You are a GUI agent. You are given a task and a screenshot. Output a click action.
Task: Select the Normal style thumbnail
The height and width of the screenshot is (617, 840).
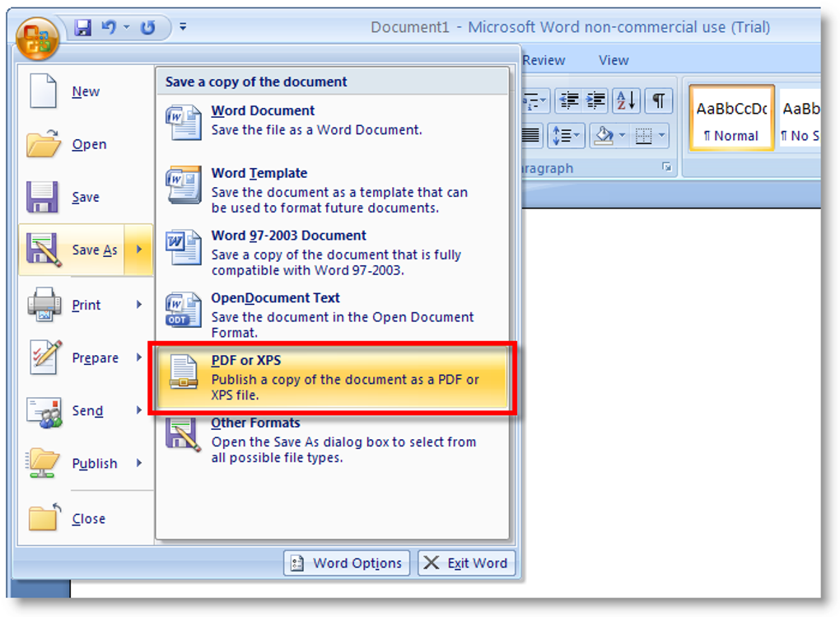pyautogui.click(x=730, y=118)
